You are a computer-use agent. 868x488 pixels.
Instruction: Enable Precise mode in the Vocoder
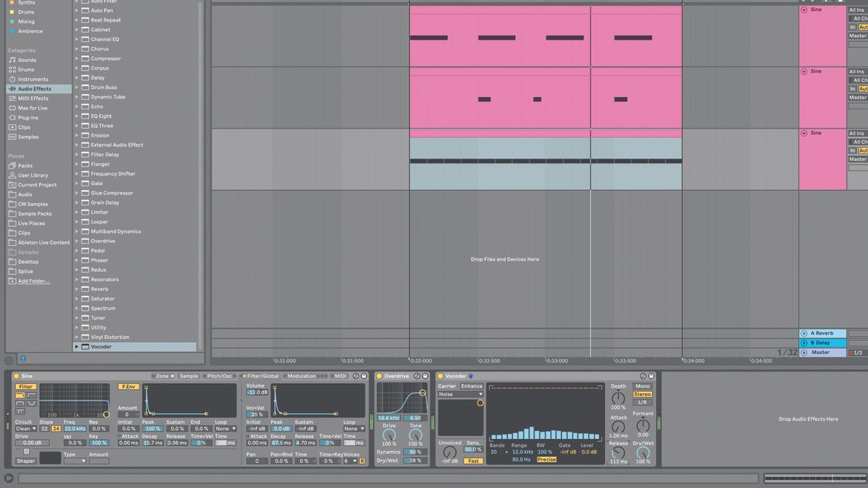(545, 460)
